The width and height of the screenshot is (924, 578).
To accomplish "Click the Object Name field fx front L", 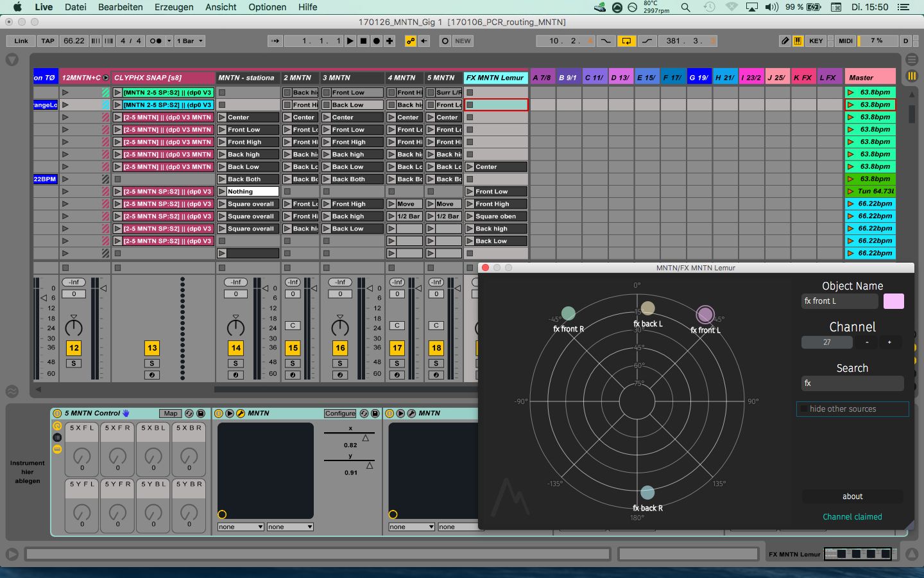I will coord(839,301).
